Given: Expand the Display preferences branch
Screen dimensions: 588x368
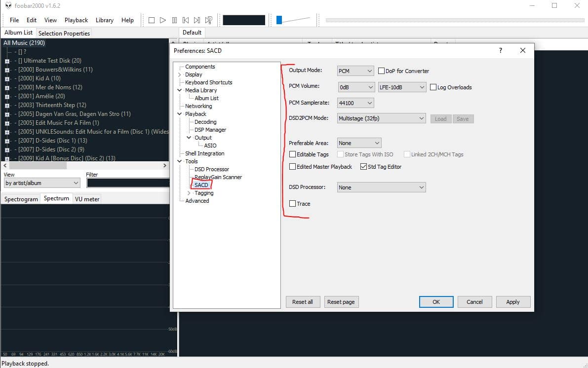Looking at the screenshot, I should click(x=180, y=74).
